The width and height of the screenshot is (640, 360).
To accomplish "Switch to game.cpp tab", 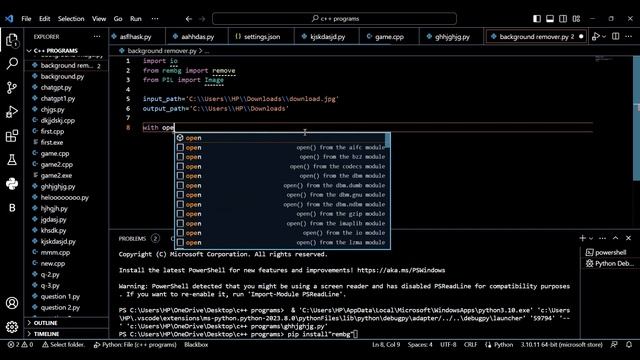I will (x=389, y=37).
